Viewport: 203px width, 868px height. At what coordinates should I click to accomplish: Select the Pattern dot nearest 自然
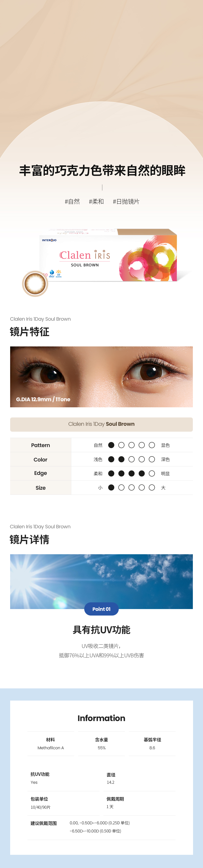[111, 445]
